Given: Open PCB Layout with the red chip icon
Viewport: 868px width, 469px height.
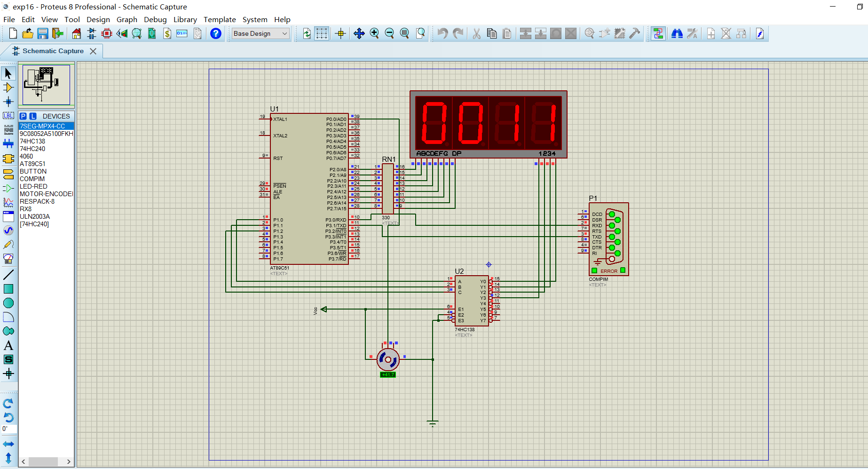Looking at the screenshot, I should (x=107, y=33).
